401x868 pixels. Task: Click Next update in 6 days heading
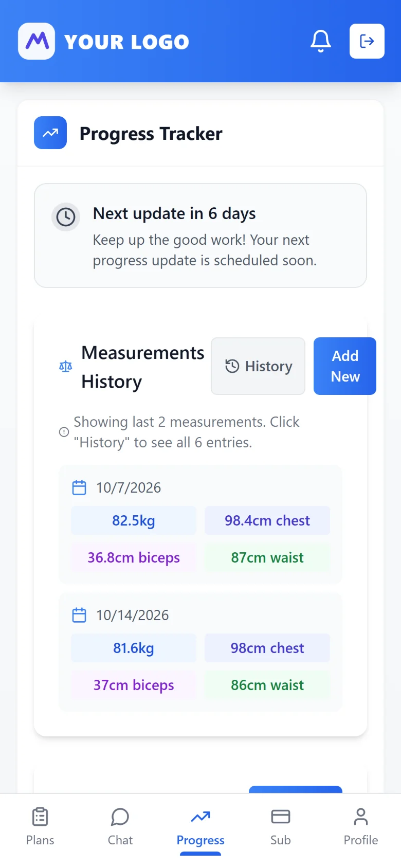174,213
